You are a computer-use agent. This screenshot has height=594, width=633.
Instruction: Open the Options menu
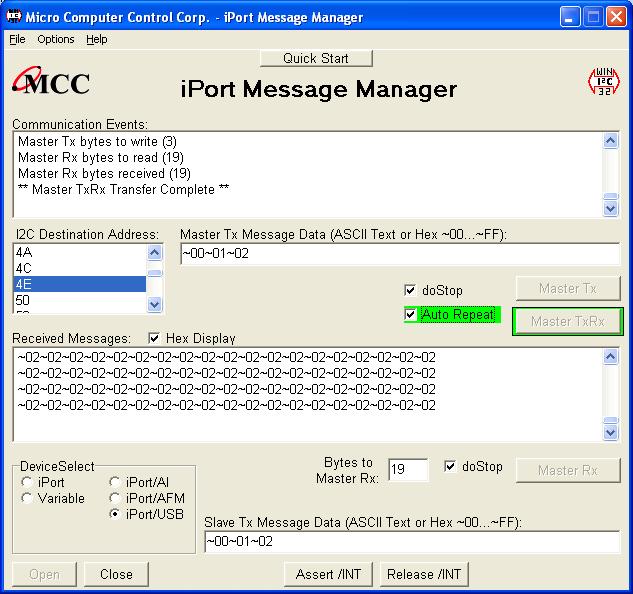coord(56,39)
